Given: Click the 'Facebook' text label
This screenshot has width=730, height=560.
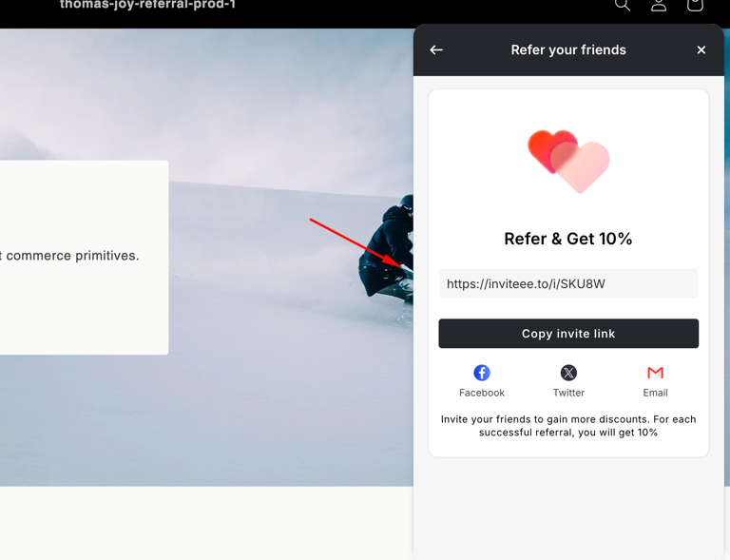Looking at the screenshot, I should (x=482, y=393).
